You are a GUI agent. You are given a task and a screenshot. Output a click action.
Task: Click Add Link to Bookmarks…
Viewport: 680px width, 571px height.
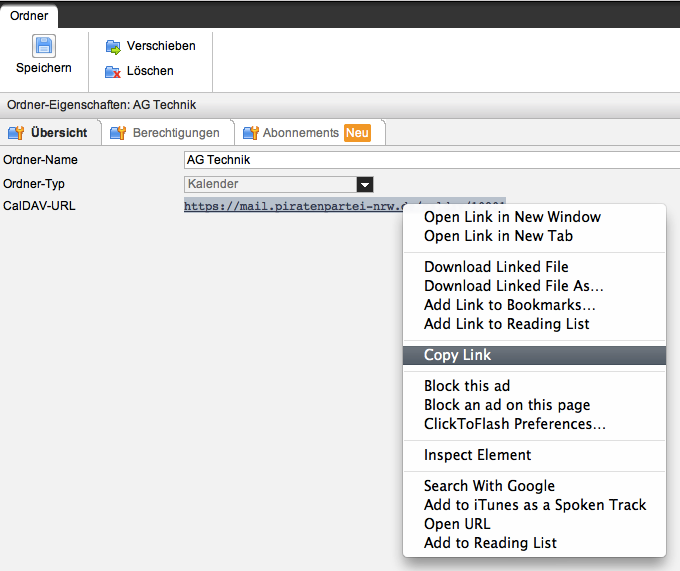point(509,305)
